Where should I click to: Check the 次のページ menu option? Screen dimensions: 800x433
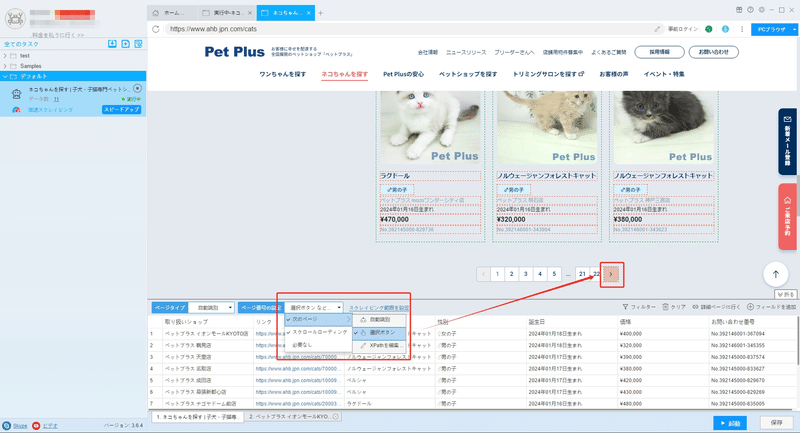[x=318, y=319]
